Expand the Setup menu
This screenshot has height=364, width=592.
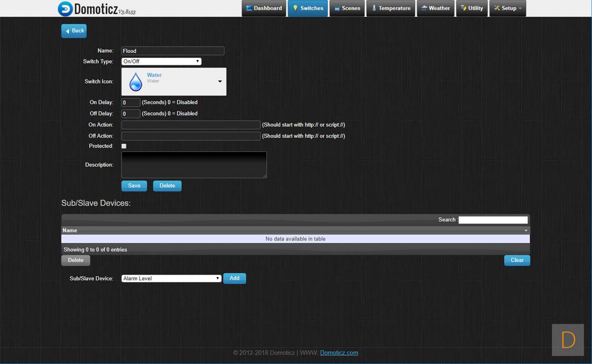pyautogui.click(x=507, y=8)
